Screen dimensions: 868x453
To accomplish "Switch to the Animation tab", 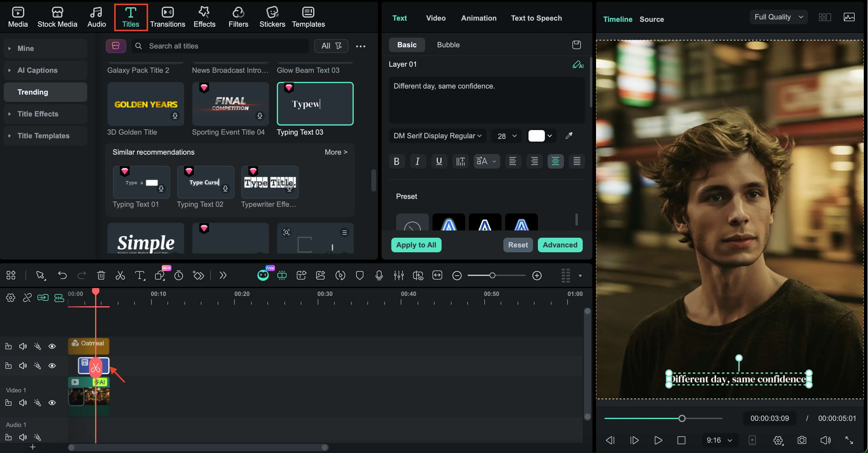I will point(479,18).
